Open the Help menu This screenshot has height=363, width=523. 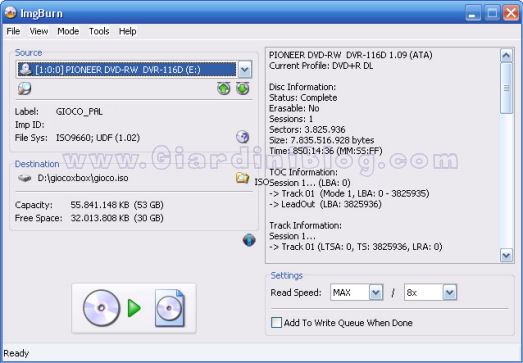point(127,31)
